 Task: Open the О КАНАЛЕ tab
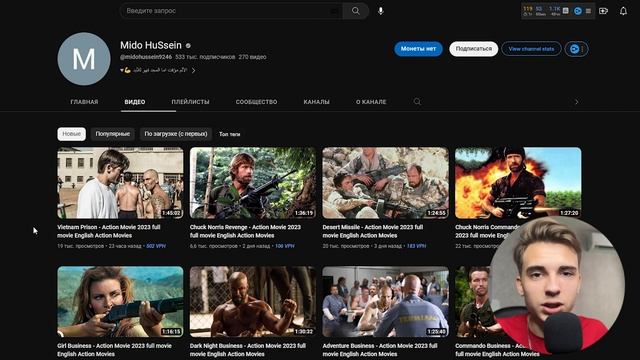pyautogui.click(x=371, y=102)
